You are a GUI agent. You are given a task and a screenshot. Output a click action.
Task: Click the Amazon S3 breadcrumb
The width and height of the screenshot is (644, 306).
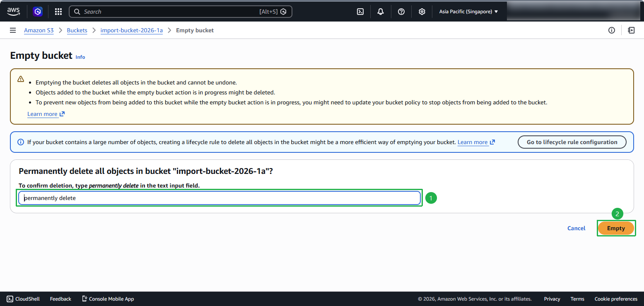click(39, 30)
